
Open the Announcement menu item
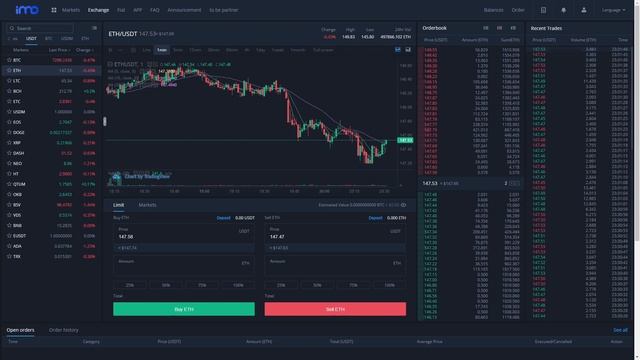click(184, 10)
